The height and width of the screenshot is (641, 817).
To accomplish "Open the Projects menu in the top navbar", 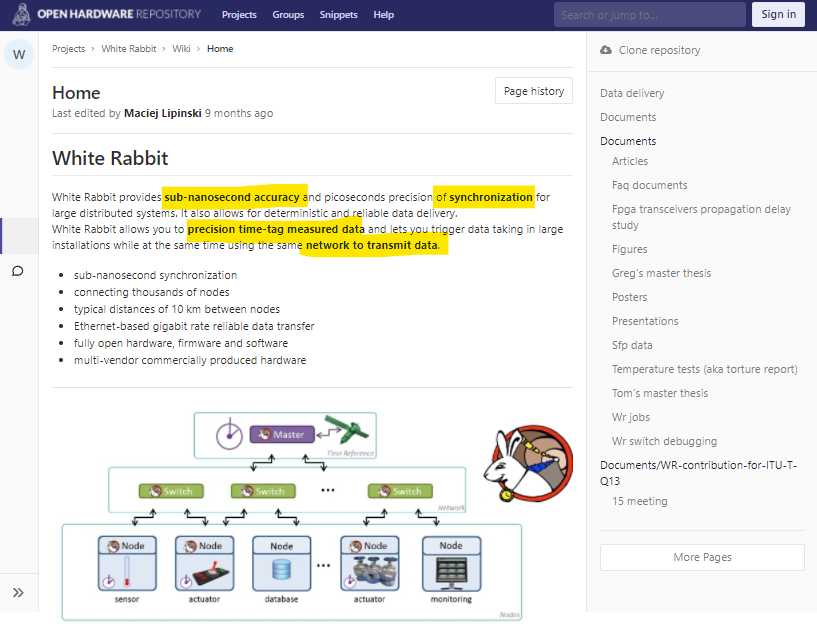I will (239, 15).
